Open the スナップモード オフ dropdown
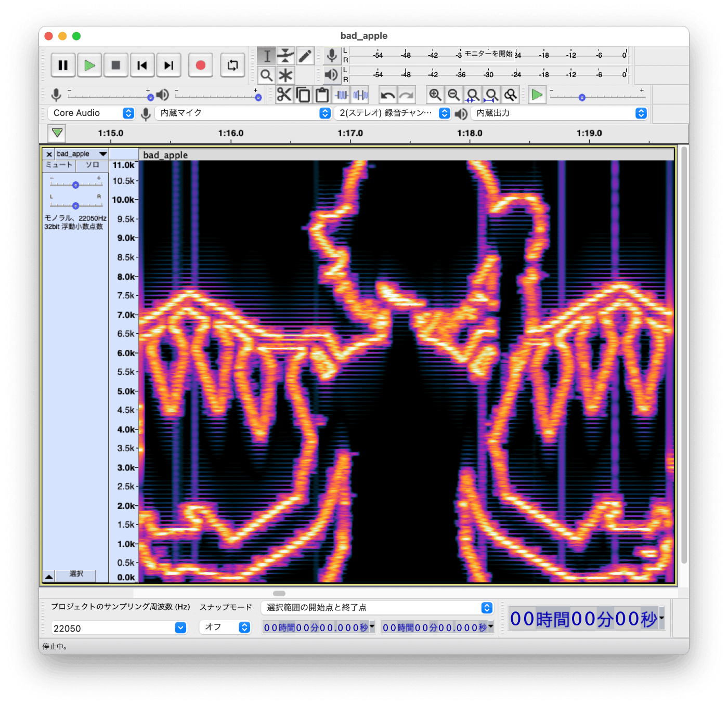728x706 pixels. (x=225, y=627)
